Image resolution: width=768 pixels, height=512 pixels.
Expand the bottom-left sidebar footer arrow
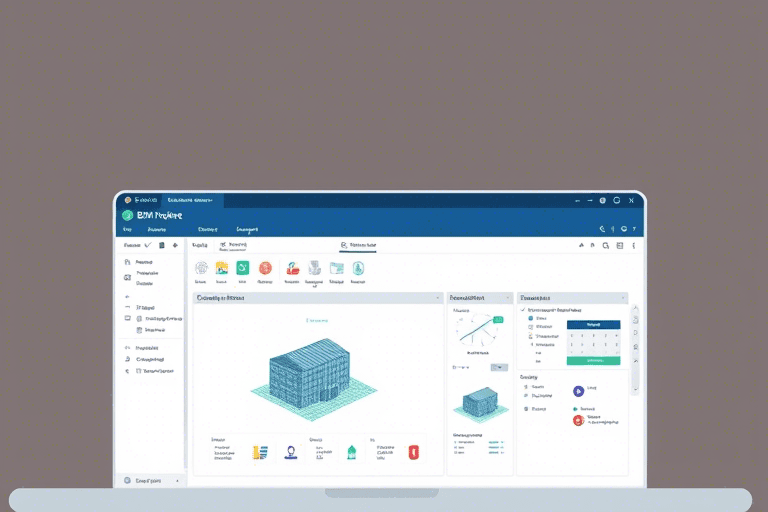click(x=178, y=481)
